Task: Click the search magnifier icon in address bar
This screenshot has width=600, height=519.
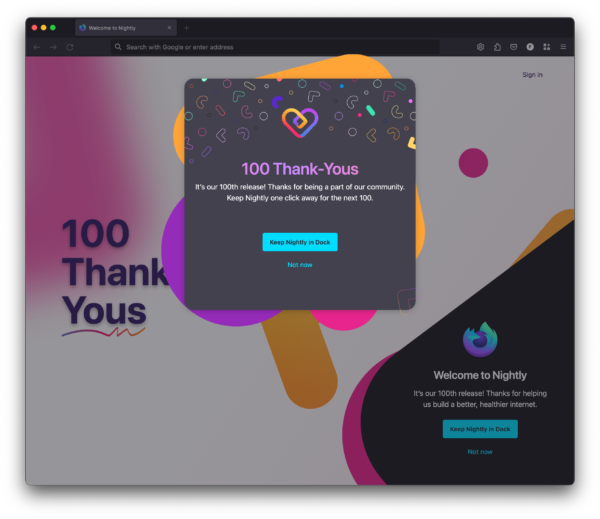Action: [x=118, y=47]
